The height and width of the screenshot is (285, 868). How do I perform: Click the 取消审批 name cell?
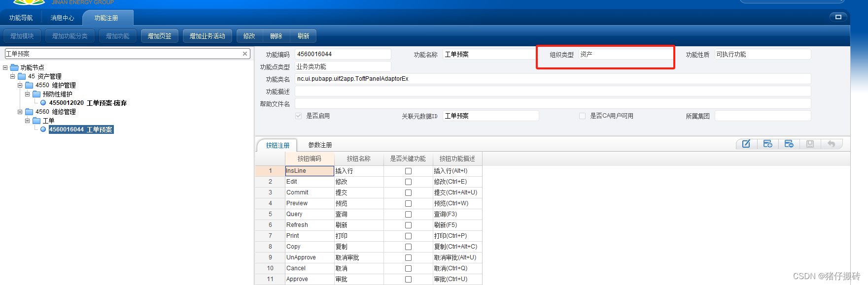359,257
